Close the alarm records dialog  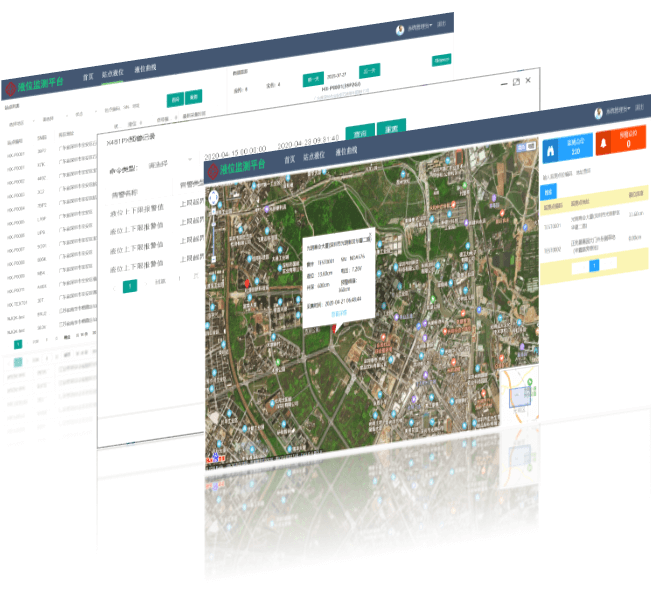click(x=528, y=80)
